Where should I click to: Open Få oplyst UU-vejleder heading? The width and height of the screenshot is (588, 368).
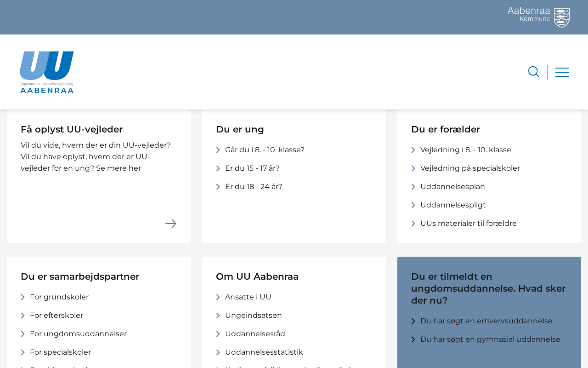coord(72,129)
